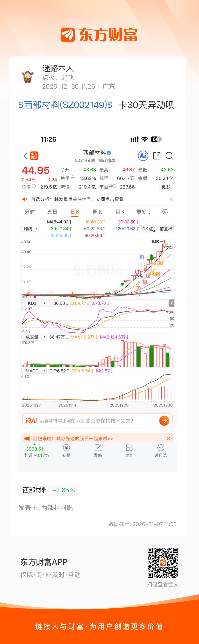Expand the dropdown arrow after L2
The image size is (199, 644).
coord(118,161)
